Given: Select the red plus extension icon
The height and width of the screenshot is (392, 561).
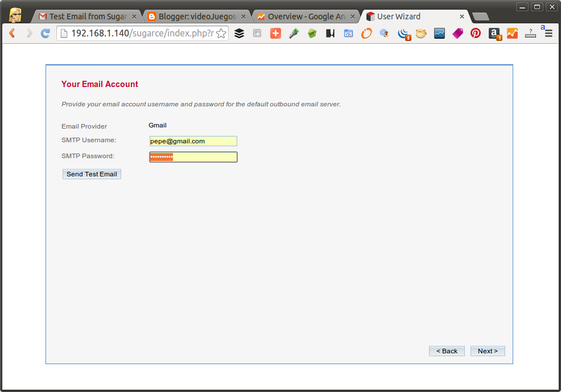Looking at the screenshot, I should pyautogui.click(x=275, y=34).
